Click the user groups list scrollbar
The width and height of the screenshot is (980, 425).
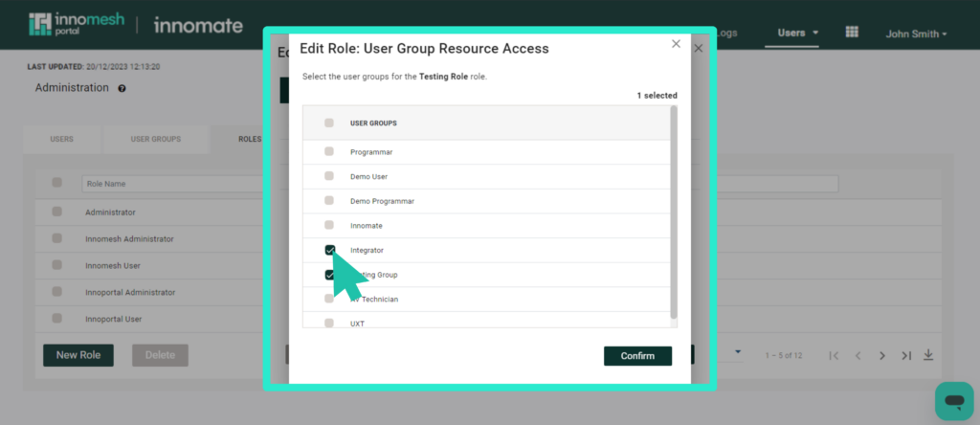pyautogui.click(x=673, y=212)
